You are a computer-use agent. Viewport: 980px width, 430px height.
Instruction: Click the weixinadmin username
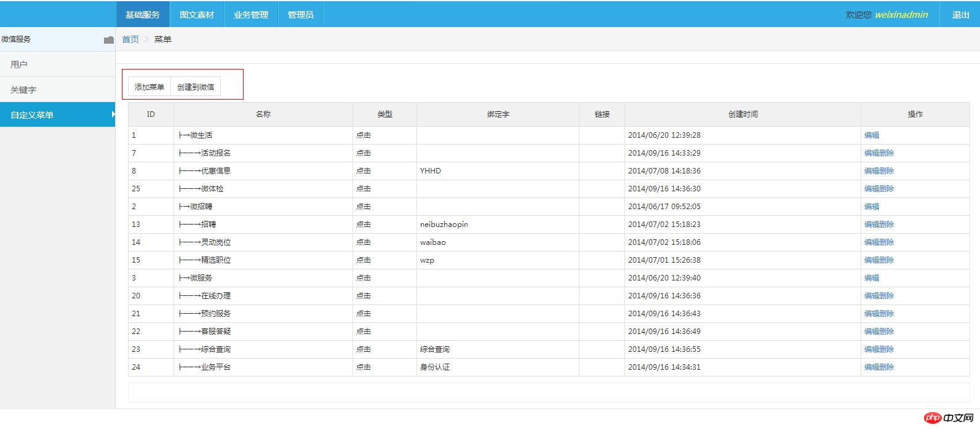[x=901, y=15]
